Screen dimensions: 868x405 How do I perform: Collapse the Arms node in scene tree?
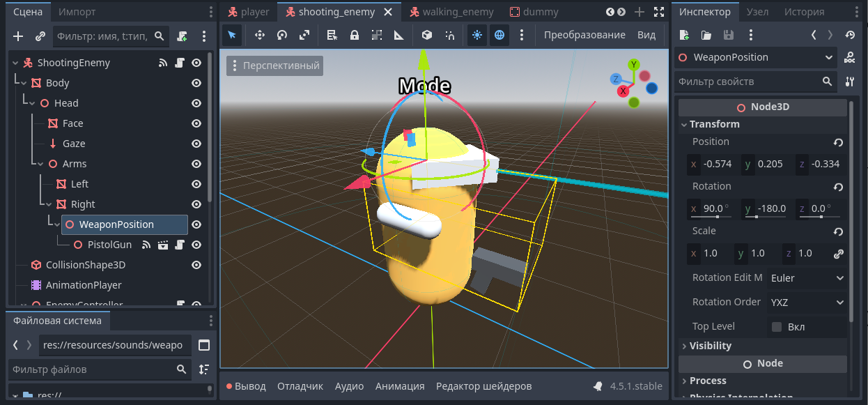coord(40,164)
